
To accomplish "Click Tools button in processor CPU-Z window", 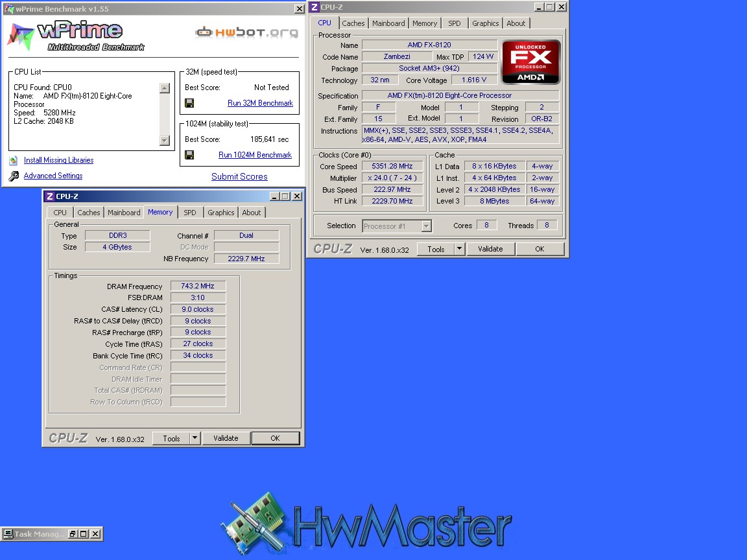I will click(436, 249).
